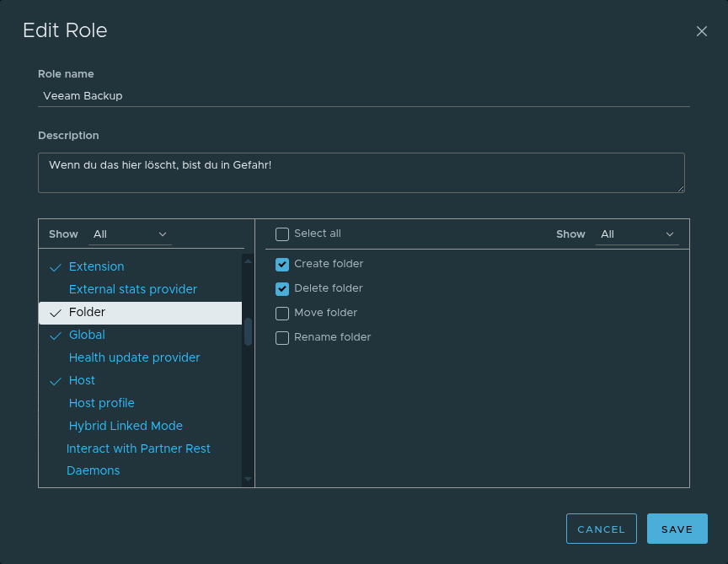Click the checkmark icon next to Extension
728x564 pixels.
[56, 267]
